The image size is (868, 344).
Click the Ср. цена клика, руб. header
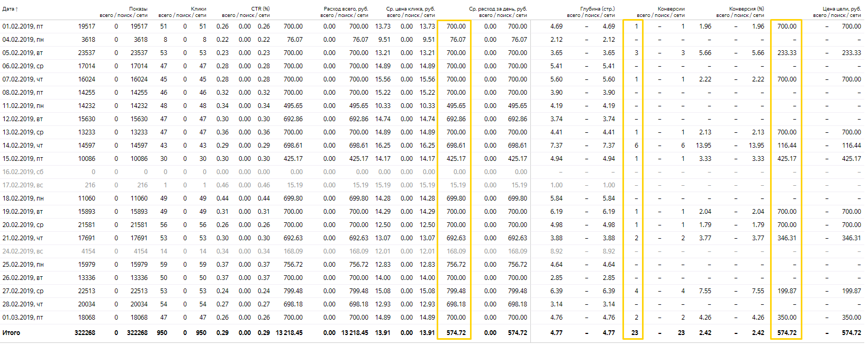point(411,9)
